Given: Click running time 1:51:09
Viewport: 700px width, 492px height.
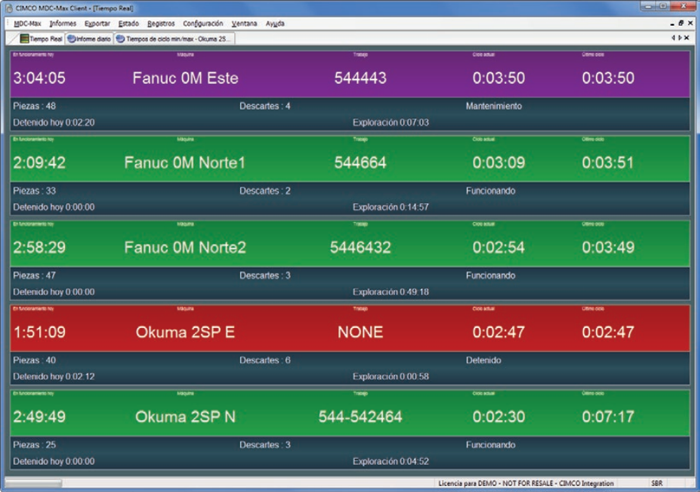Looking at the screenshot, I should click(39, 332).
